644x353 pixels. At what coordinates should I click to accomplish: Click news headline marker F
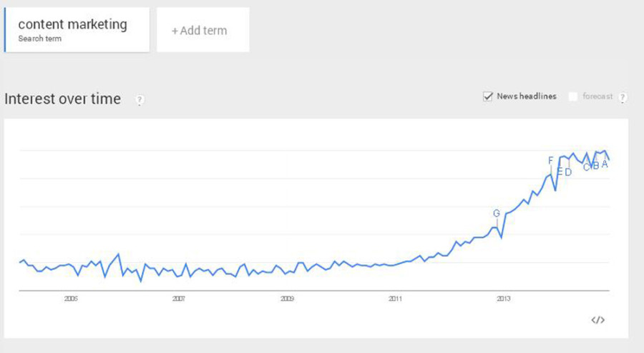(550, 160)
